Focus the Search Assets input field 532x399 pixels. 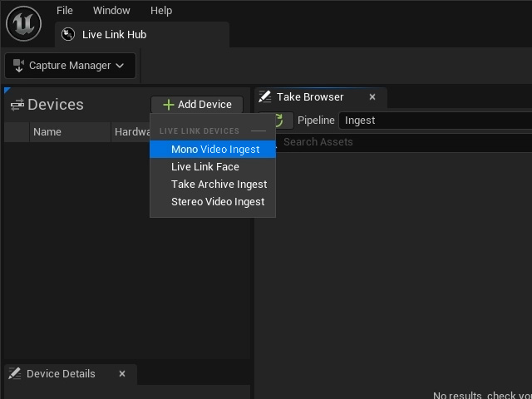(x=404, y=142)
